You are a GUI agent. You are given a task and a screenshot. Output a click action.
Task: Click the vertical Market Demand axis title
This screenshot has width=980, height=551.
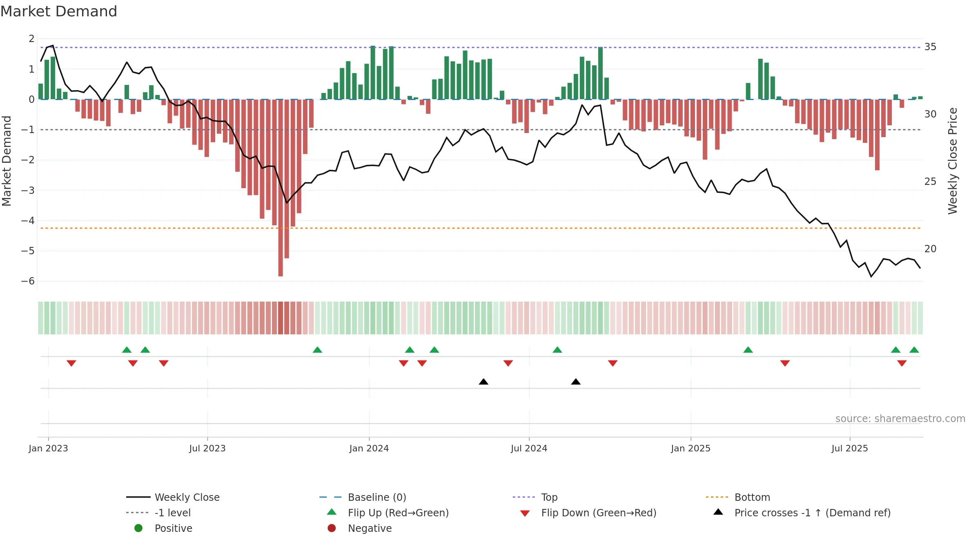click(7, 161)
